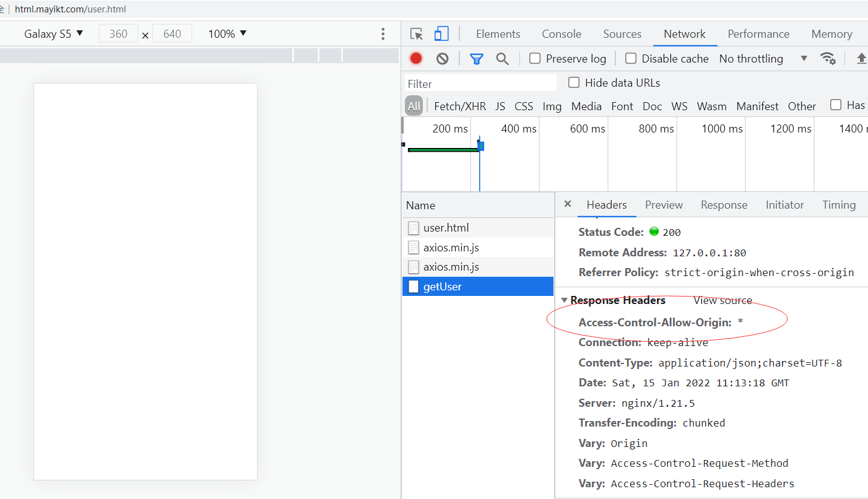Filter requests by Img
This screenshot has width=868, height=499.
coord(552,106)
